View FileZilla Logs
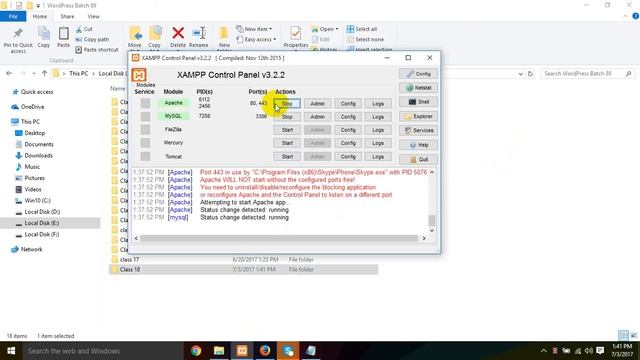This screenshot has width=640, height=360. 378,130
